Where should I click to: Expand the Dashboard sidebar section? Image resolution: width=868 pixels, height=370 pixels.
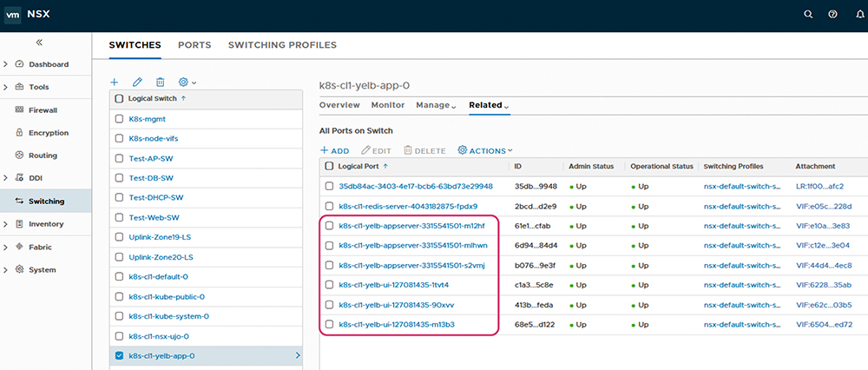tap(5, 64)
